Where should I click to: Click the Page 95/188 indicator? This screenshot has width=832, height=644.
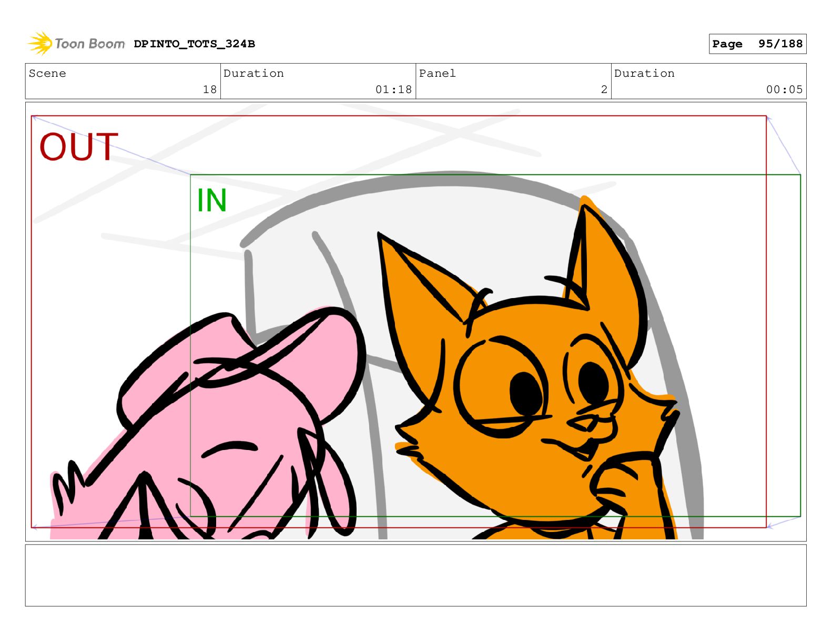coord(757,44)
